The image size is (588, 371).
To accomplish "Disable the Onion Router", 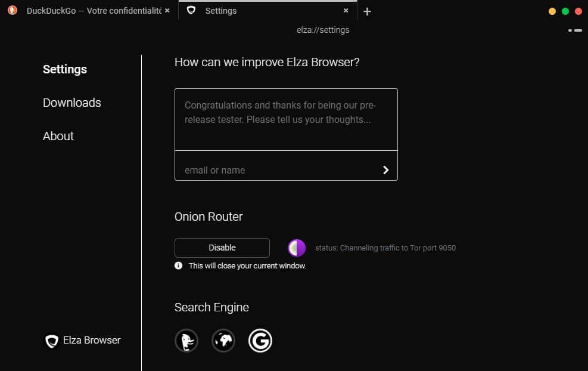I will (x=222, y=248).
